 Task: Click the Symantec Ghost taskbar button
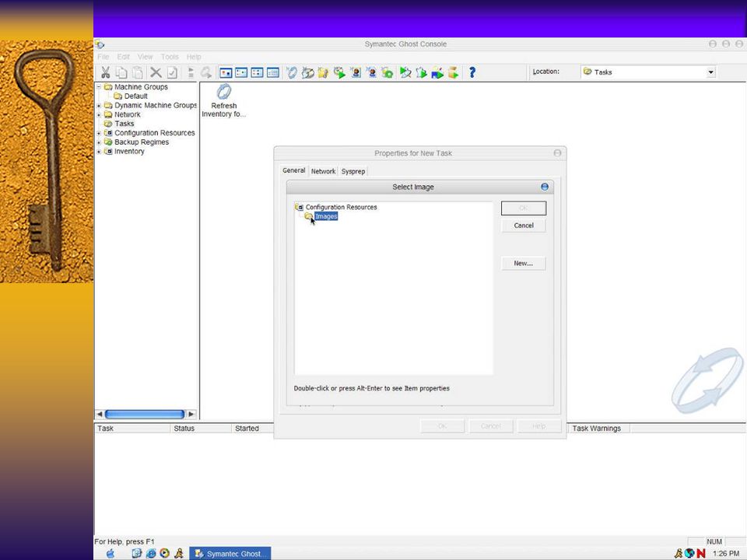tap(230, 553)
